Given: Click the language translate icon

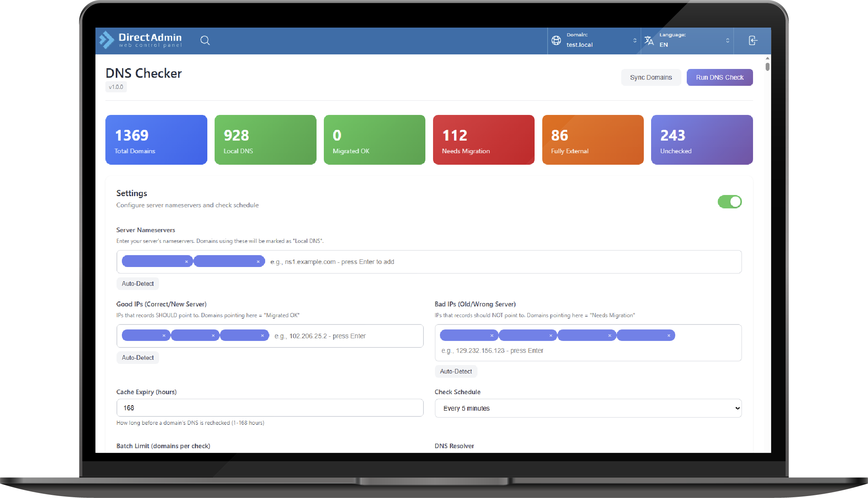Looking at the screenshot, I should (x=649, y=40).
